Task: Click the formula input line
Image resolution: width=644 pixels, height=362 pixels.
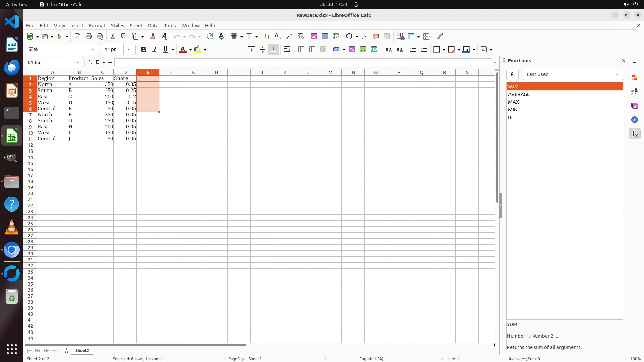Action: 302,62
